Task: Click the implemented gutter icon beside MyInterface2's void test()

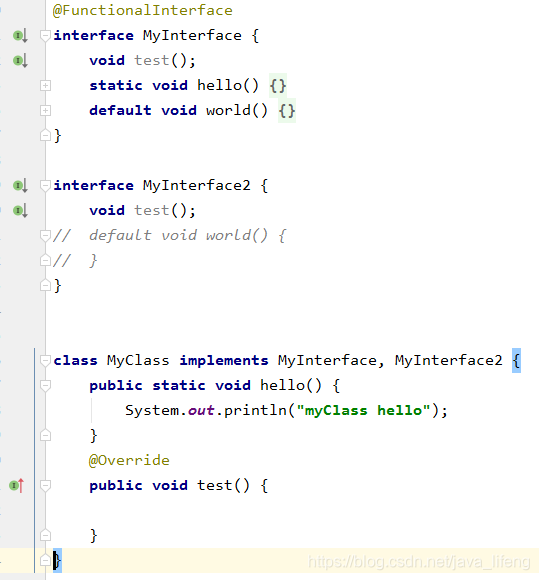Action: (x=20, y=211)
